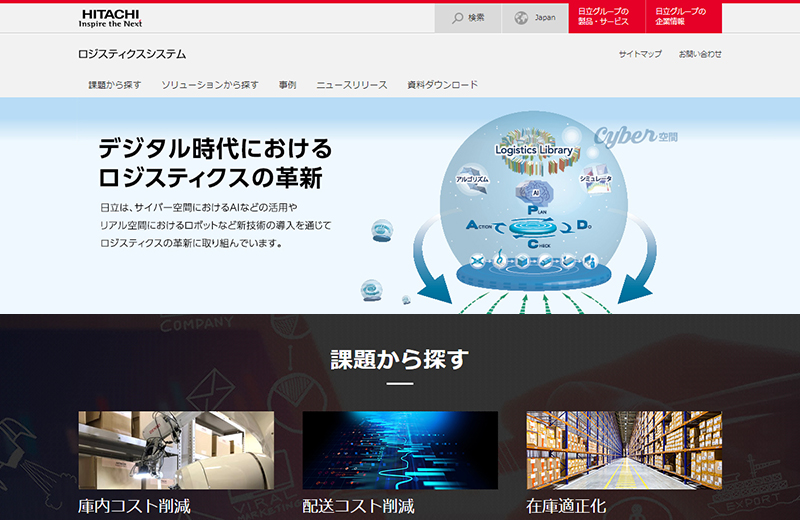Image resolution: width=800 pixels, height=520 pixels.
Task: Click the シミュレータ icon in the sphere
Action: [595, 179]
